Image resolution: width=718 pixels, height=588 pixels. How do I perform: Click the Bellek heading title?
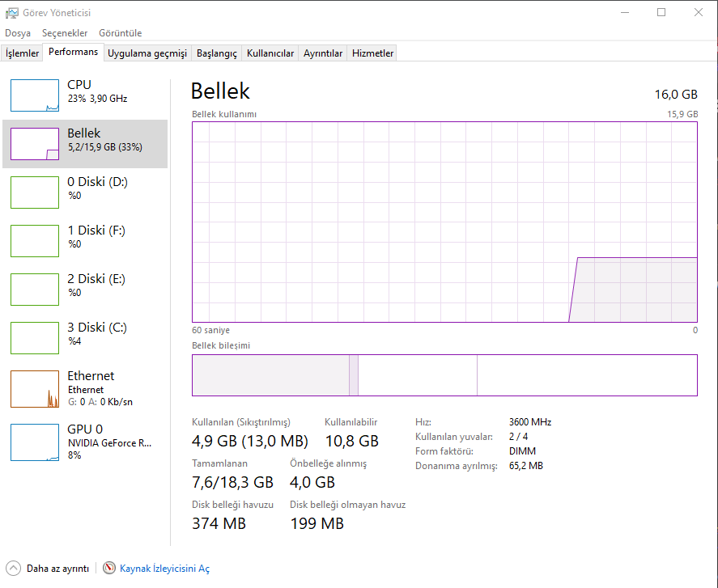point(220,91)
